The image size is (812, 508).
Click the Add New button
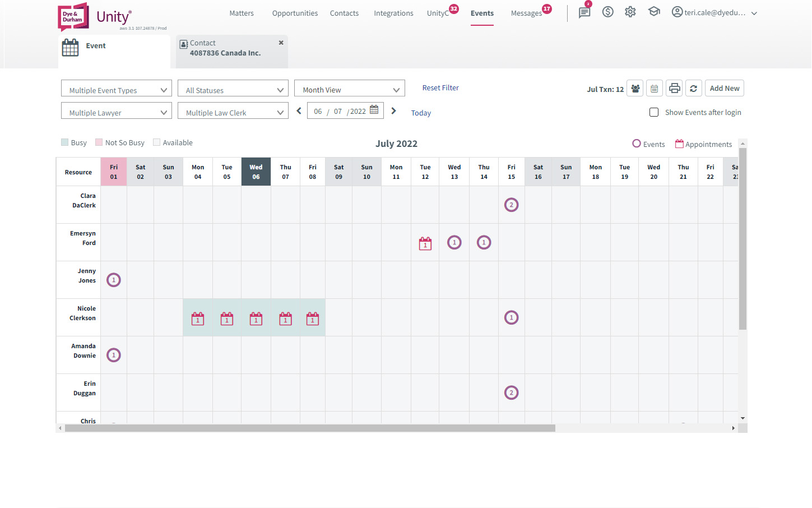tap(724, 88)
